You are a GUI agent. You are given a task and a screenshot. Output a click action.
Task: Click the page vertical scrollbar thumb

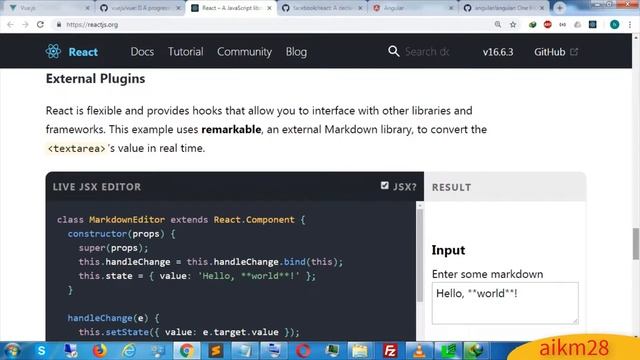(636, 244)
